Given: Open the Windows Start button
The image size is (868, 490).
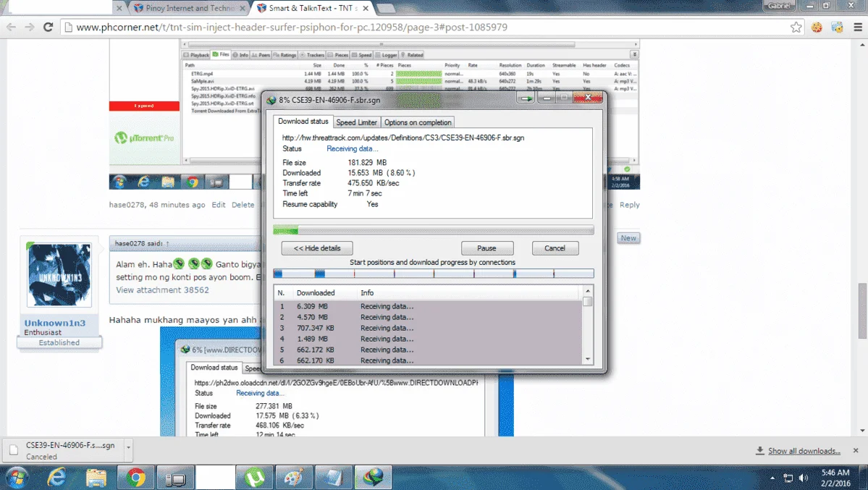Looking at the screenshot, I should pyautogui.click(x=17, y=477).
